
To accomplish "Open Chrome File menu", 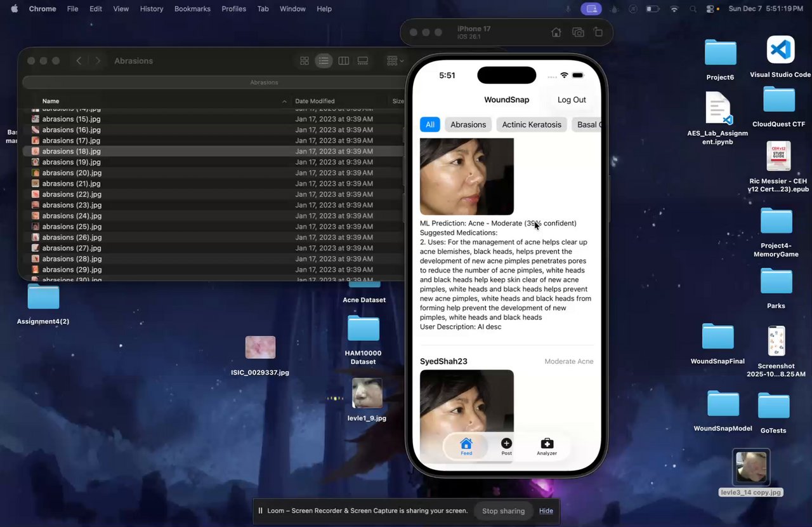I will 72,9.
